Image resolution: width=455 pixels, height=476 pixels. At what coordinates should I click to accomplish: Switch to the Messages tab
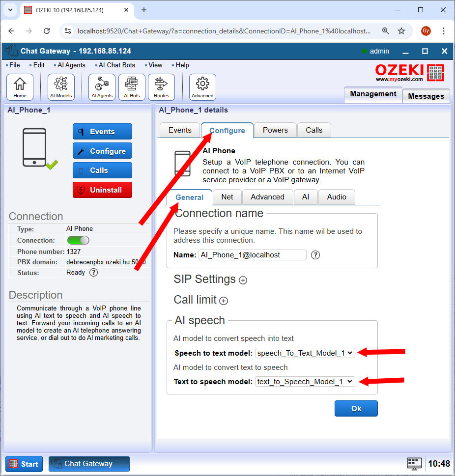click(426, 96)
